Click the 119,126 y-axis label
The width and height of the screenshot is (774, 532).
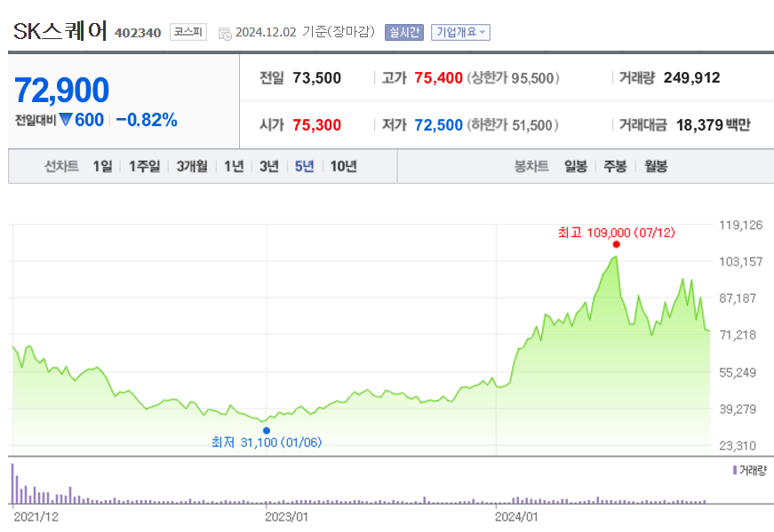[x=741, y=226]
